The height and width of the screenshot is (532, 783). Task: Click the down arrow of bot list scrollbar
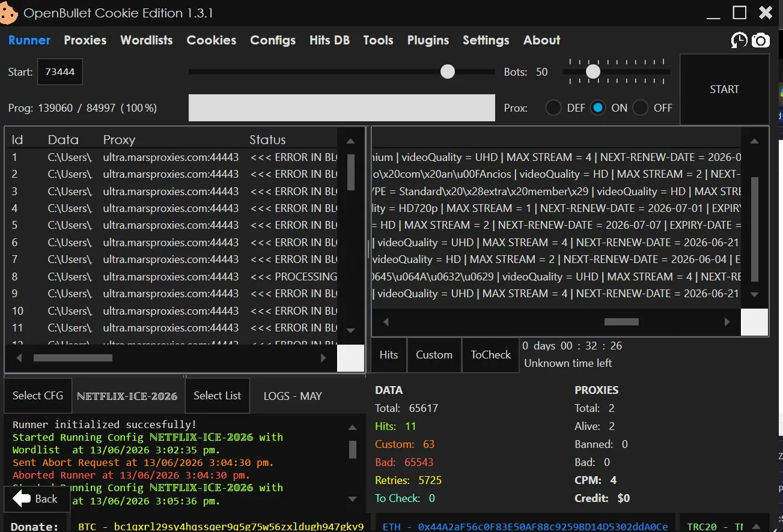351,331
